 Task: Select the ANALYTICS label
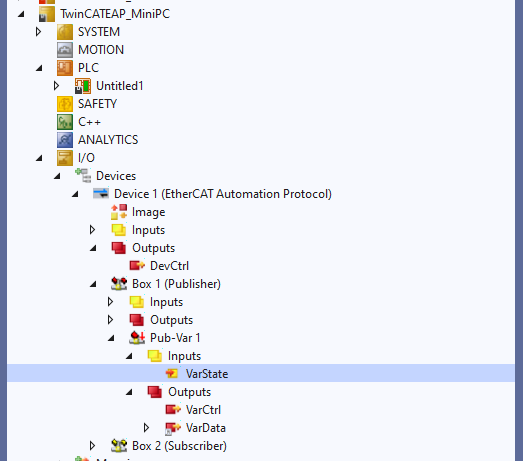pyautogui.click(x=108, y=140)
